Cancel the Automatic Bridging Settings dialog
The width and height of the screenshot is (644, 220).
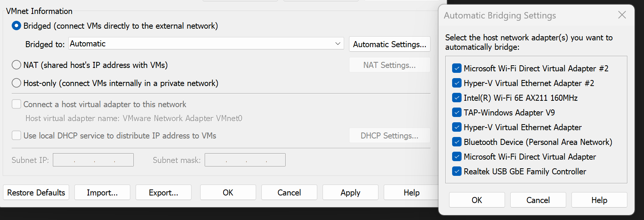[x=538, y=200]
